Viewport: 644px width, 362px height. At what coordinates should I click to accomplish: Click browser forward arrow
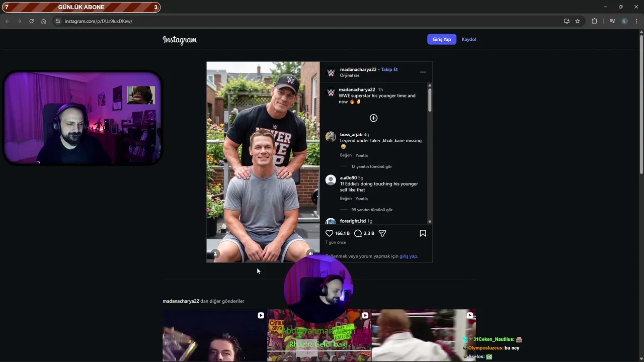pos(19,21)
